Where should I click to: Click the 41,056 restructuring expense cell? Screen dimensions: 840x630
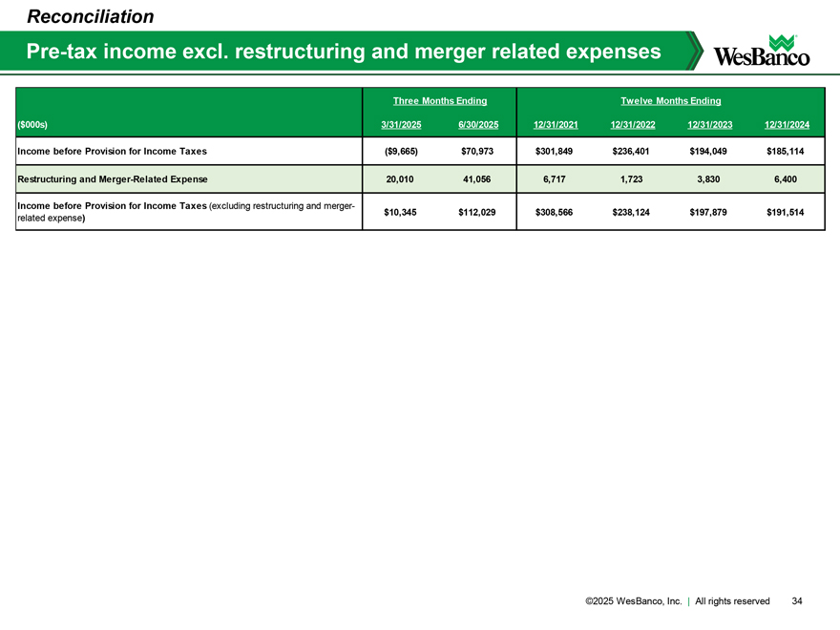476,178
